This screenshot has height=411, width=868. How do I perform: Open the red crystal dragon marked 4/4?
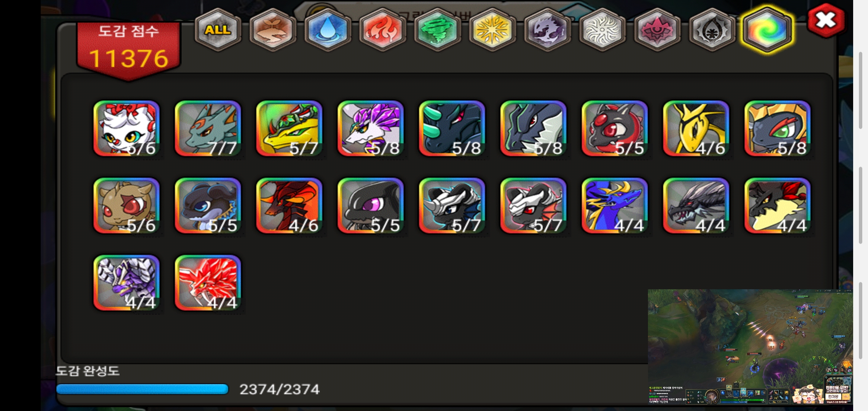tap(208, 283)
